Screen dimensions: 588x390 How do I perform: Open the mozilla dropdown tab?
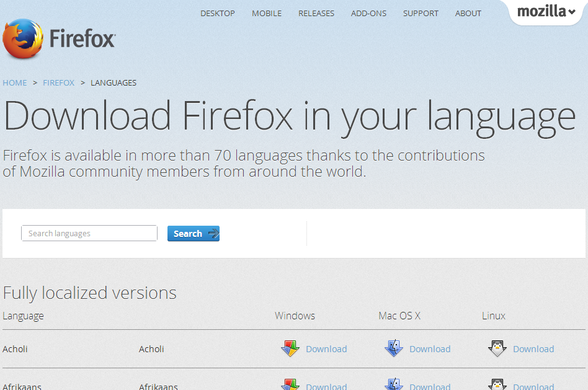click(546, 11)
